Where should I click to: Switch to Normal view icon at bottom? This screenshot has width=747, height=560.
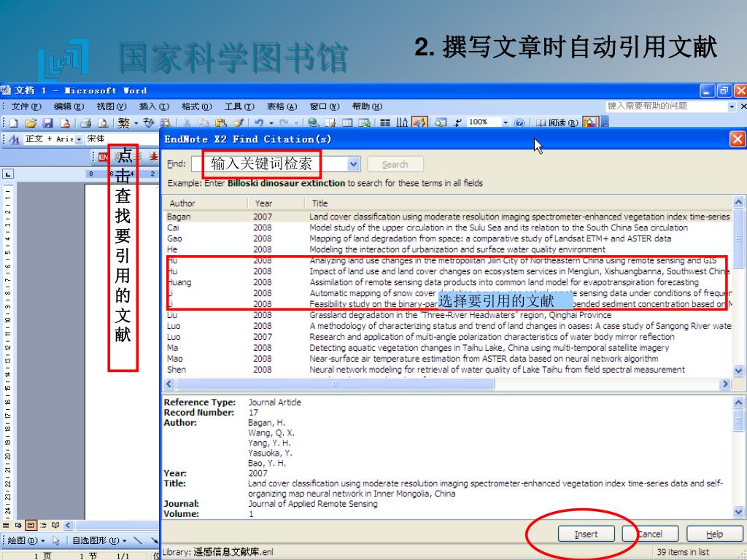point(6,525)
